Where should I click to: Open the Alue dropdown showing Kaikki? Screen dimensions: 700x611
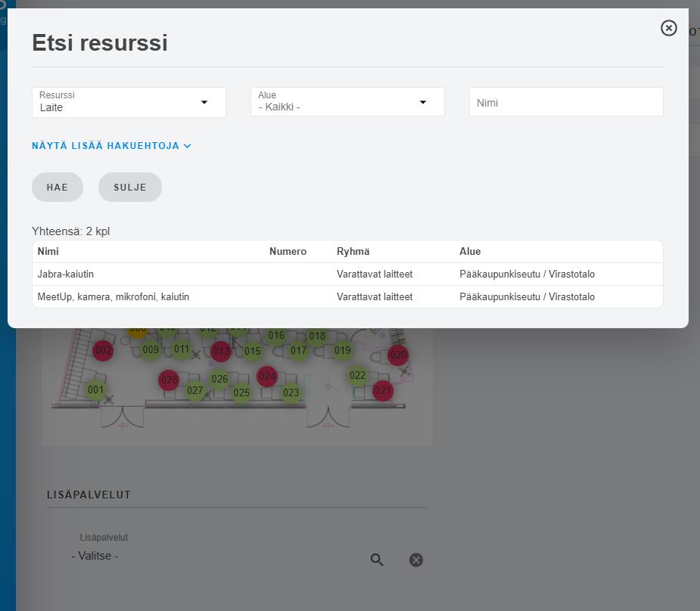coord(347,101)
